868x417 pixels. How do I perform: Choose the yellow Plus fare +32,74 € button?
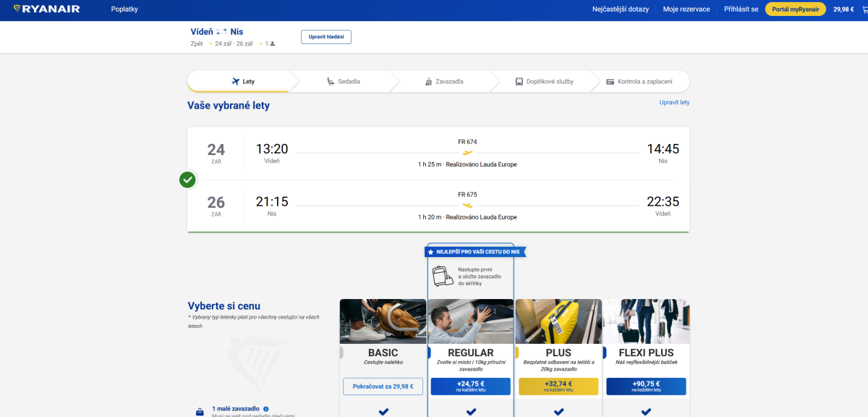[x=558, y=387]
